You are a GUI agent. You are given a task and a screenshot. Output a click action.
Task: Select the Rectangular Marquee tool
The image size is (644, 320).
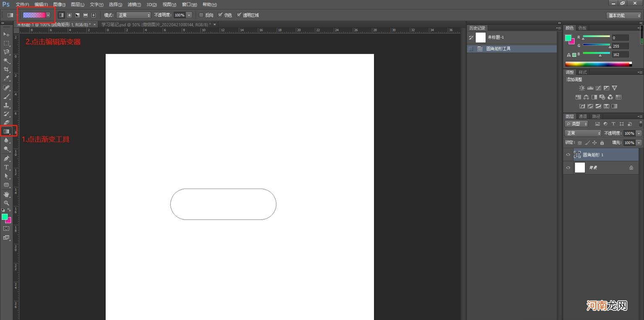tap(6, 43)
